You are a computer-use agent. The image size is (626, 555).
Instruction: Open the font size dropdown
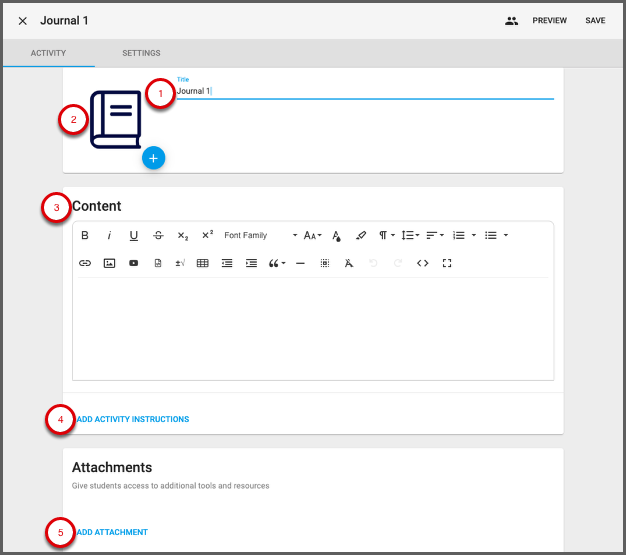coord(313,236)
